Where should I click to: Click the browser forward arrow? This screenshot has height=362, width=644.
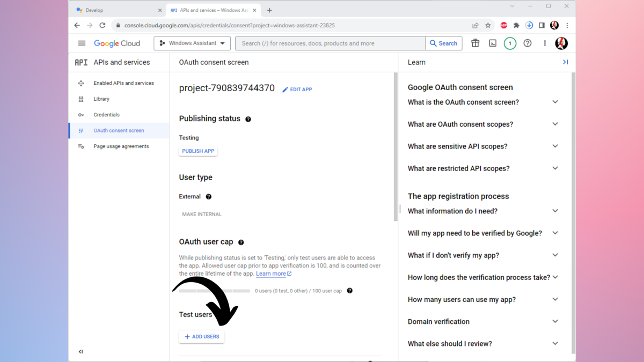pos(90,25)
